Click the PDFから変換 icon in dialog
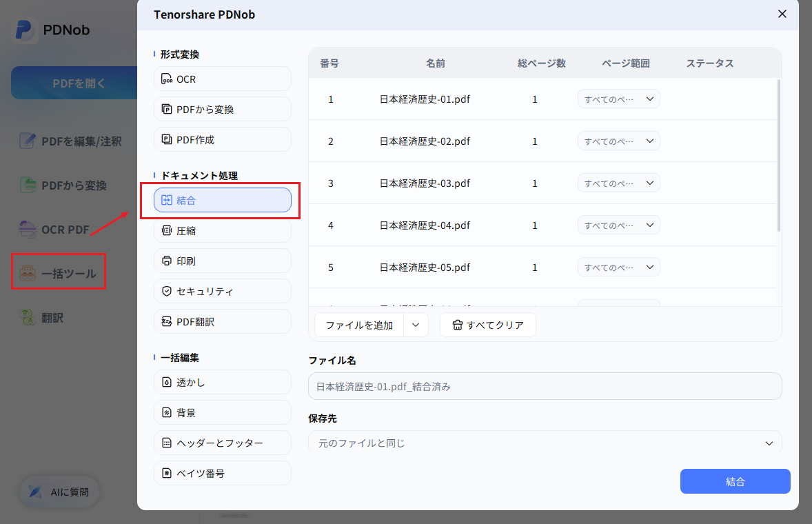812x524 pixels. point(167,109)
